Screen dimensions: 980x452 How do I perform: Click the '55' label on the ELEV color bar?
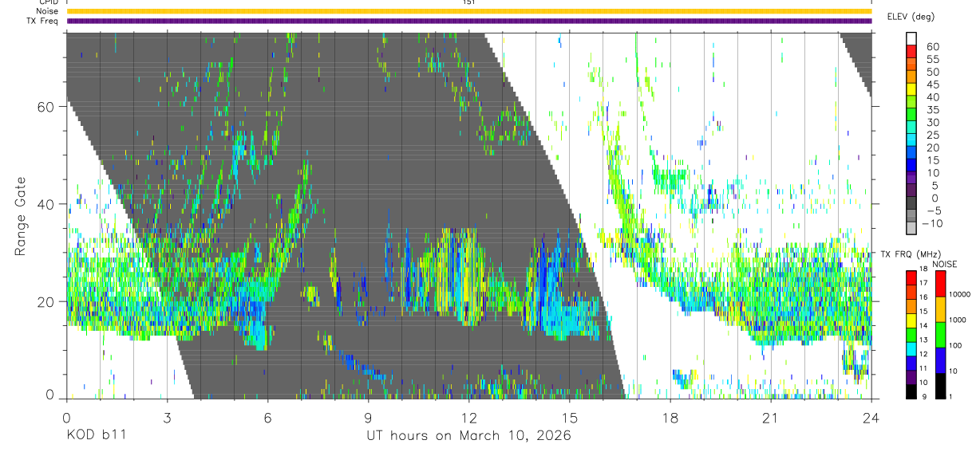pos(933,60)
